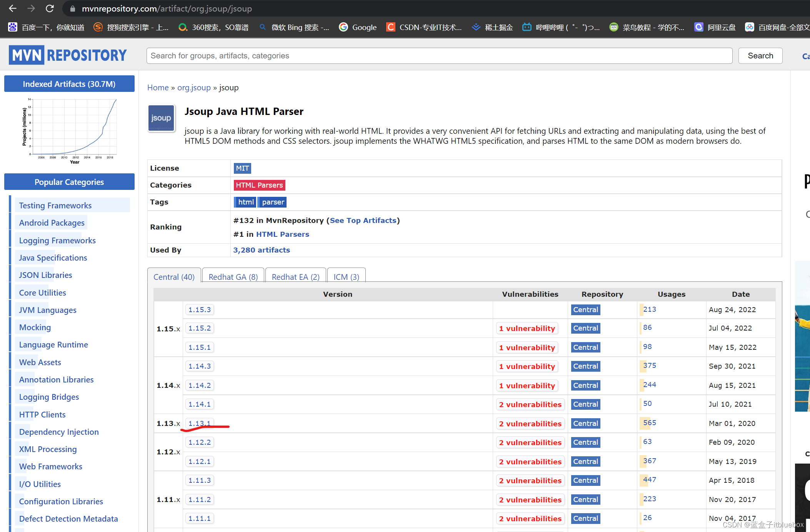The height and width of the screenshot is (532, 810).
Task: Click the jsoup artifact logo
Action: [x=161, y=118]
